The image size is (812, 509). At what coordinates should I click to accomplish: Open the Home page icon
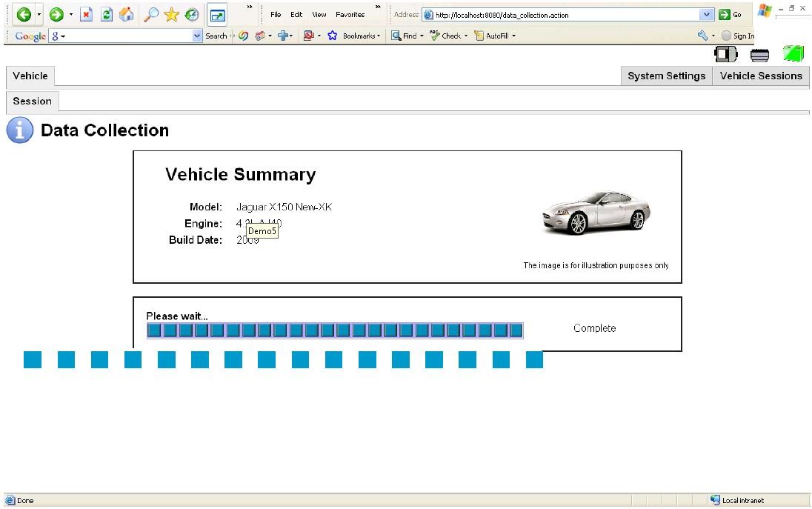pyautogui.click(x=127, y=15)
